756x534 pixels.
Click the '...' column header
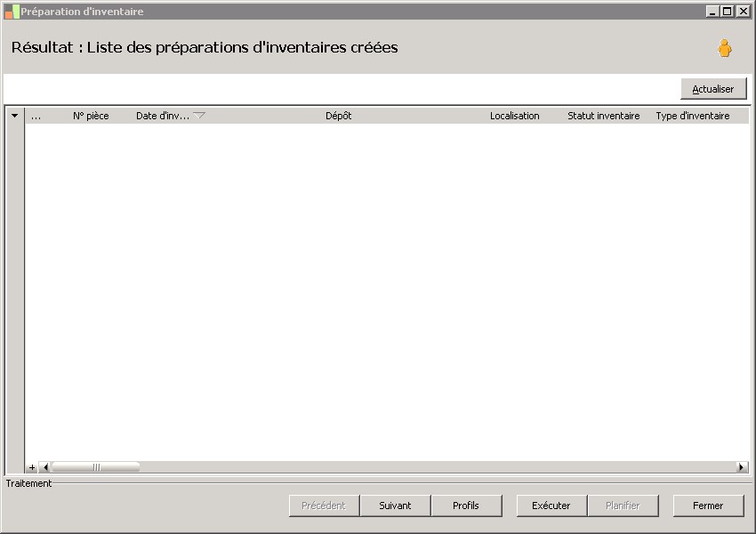pyautogui.click(x=36, y=116)
